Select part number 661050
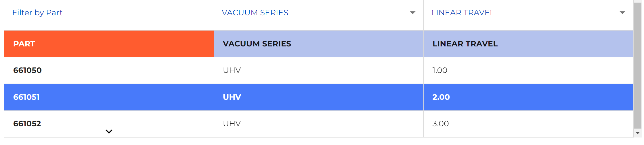This screenshot has width=644, height=145. pos(27,70)
